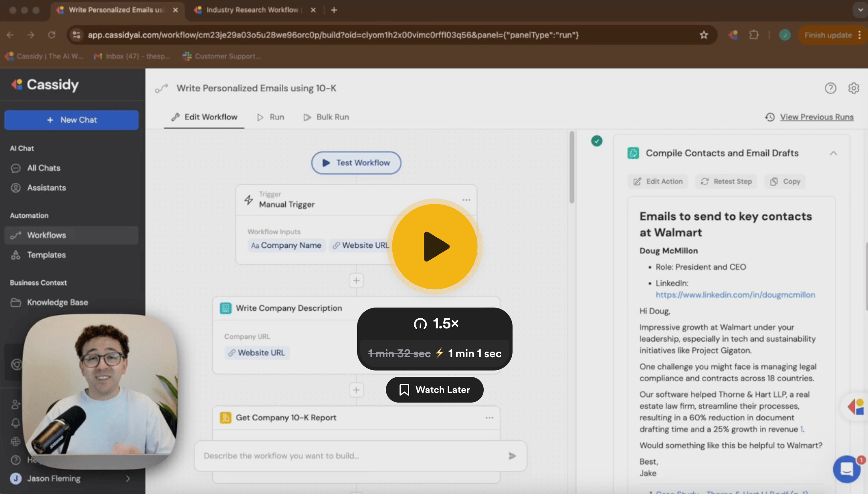Image resolution: width=868 pixels, height=494 pixels.
Task: Click the workflow canvas vertical scrollbar
Action: [x=572, y=168]
